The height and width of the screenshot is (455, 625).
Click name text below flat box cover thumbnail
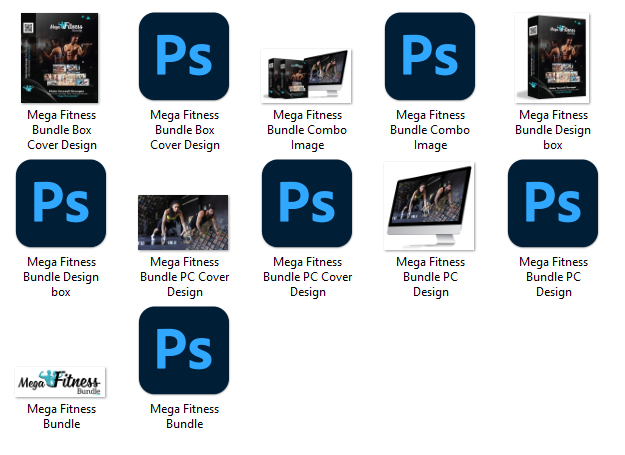pyautogui.click(x=62, y=130)
